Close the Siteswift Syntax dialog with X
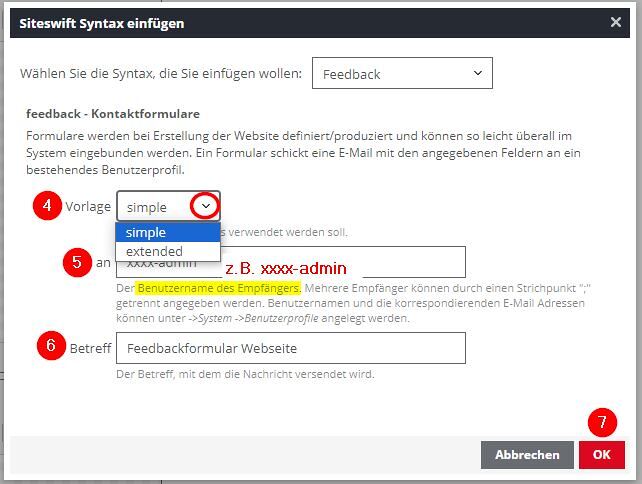Image resolution: width=642 pixels, height=484 pixels. [616, 22]
